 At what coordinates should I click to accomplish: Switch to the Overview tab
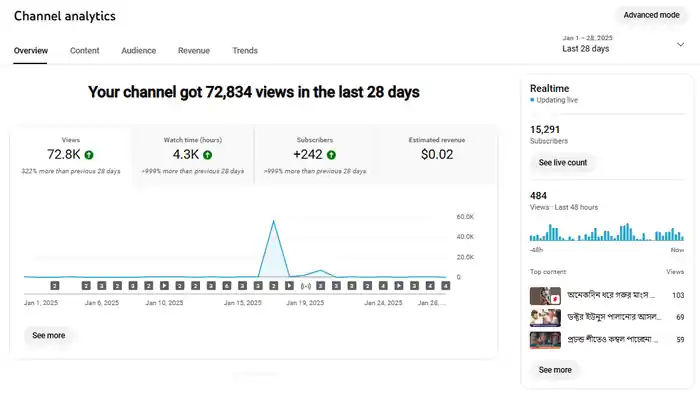tap(31, 50)
